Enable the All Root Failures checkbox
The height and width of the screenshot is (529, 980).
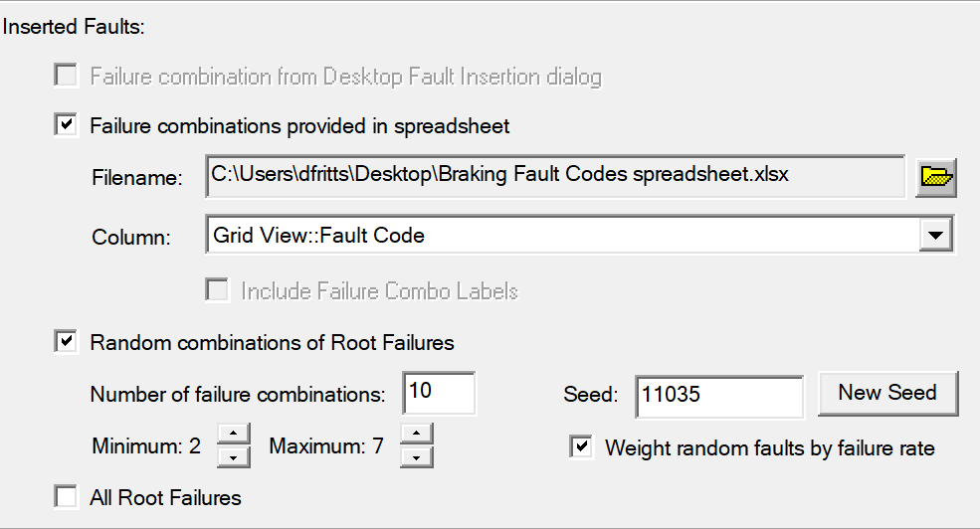coord(66,497)
